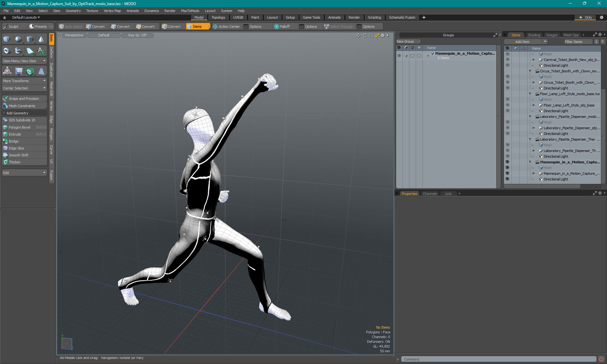Screen dimensions: 607x364
Task: Select the Sphere primitive tool
Action: coord(18,39)
